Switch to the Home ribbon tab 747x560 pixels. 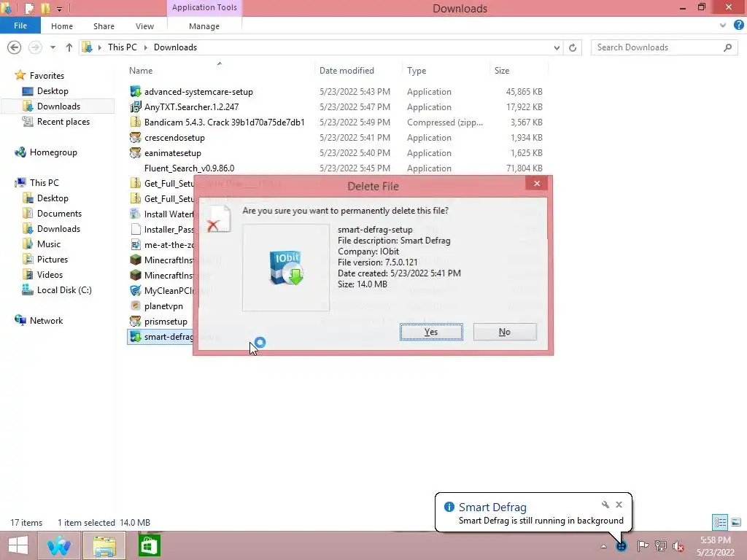coord(62,26)
